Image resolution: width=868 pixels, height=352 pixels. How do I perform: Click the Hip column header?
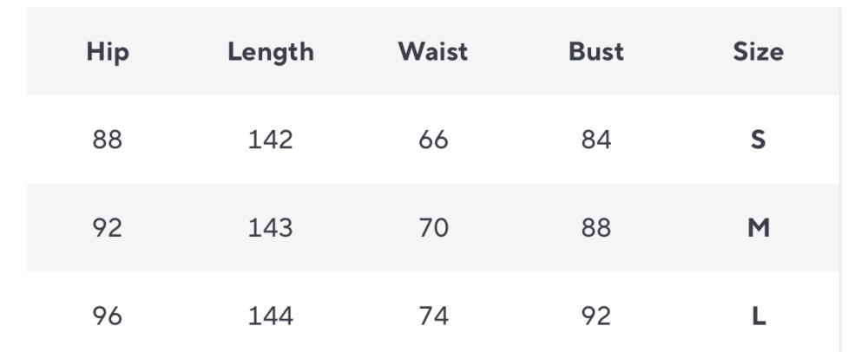point(108,52)
